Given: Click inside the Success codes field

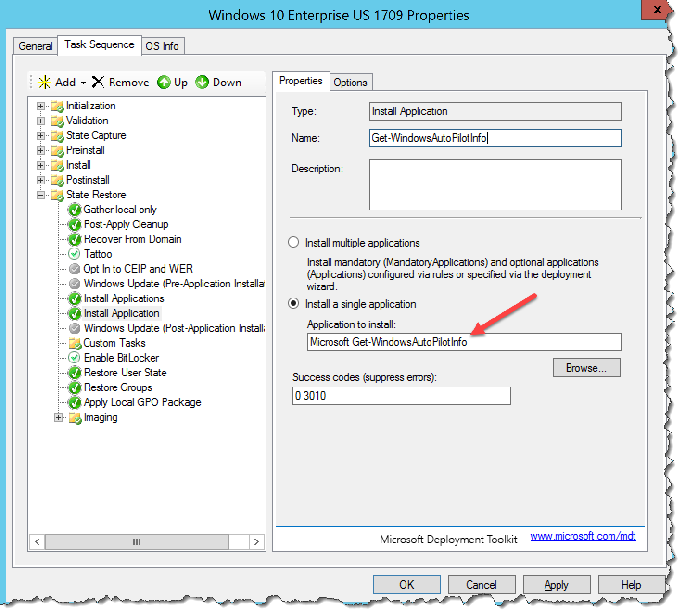Looking at the screenshot, I should [401, 396].
